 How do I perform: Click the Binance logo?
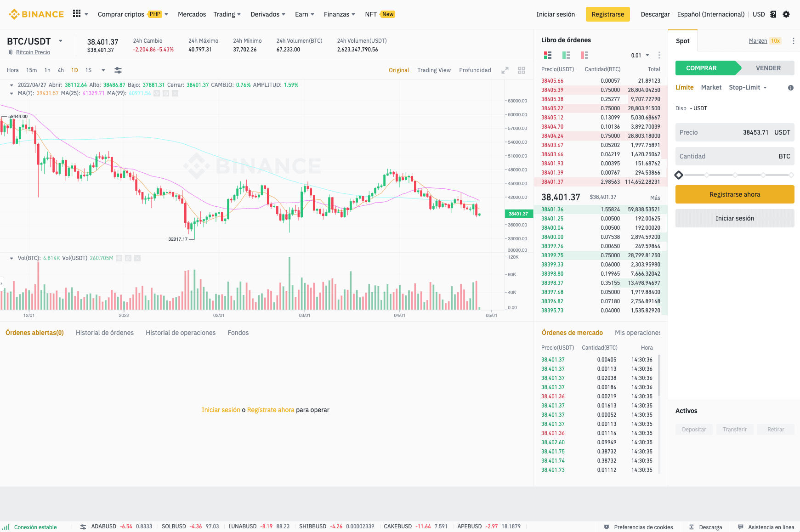click(x=36, y=14)
